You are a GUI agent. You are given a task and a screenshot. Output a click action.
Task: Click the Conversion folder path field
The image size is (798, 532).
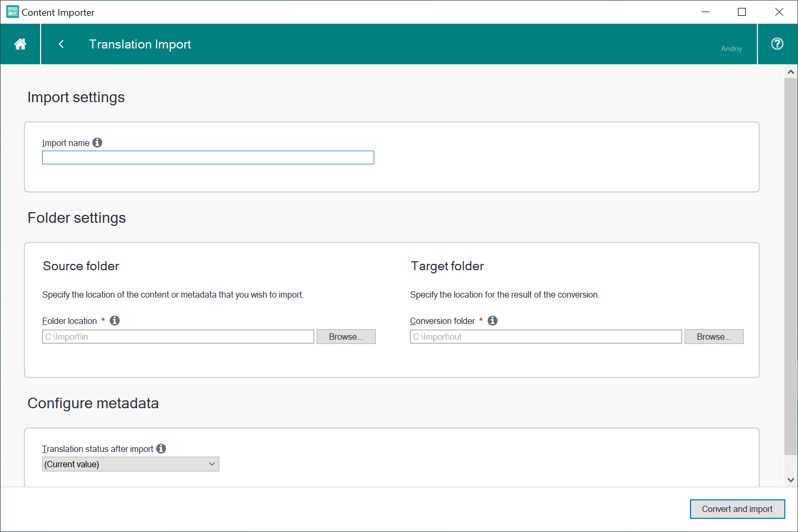coord(546,337)
